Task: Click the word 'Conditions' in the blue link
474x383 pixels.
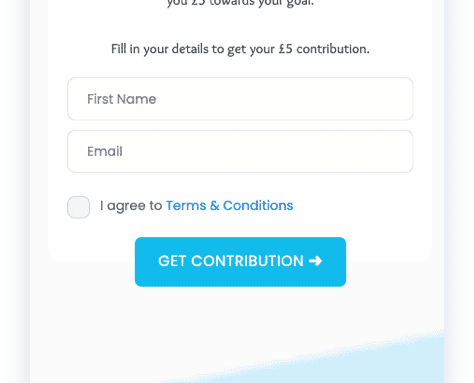Action: point(258,206)
